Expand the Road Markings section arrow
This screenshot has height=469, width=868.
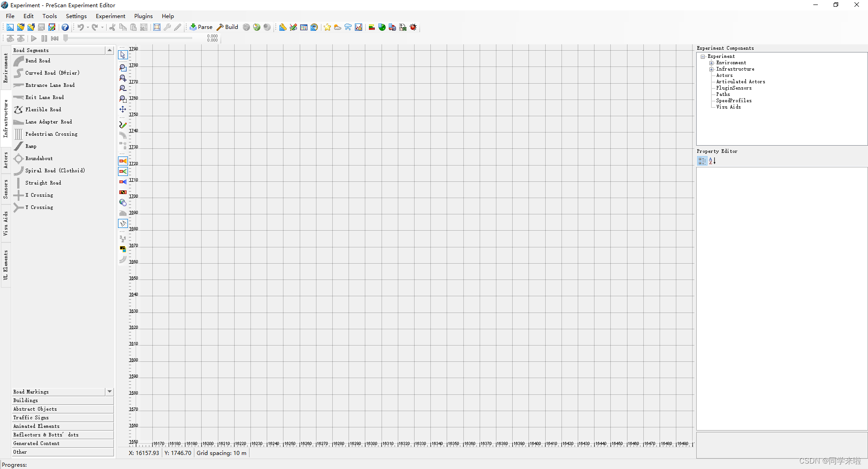point(109,392)
